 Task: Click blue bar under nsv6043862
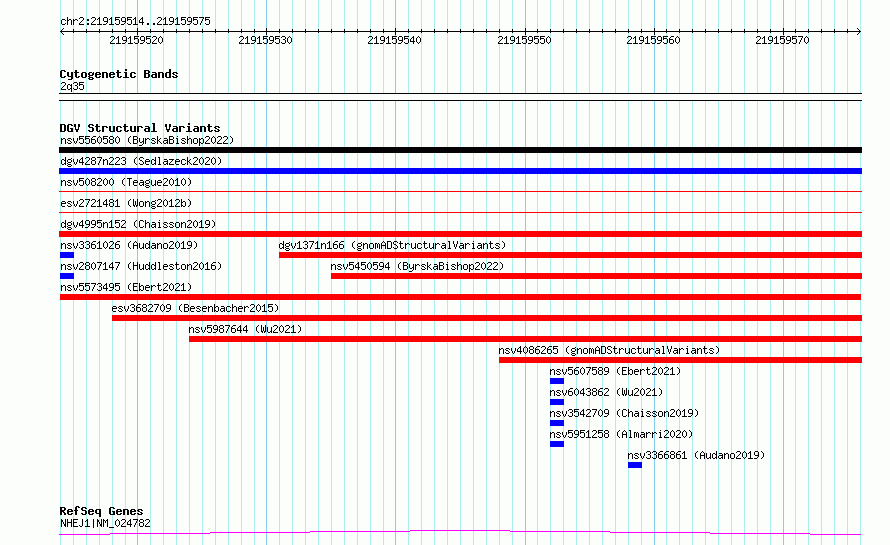coord(557,402)
